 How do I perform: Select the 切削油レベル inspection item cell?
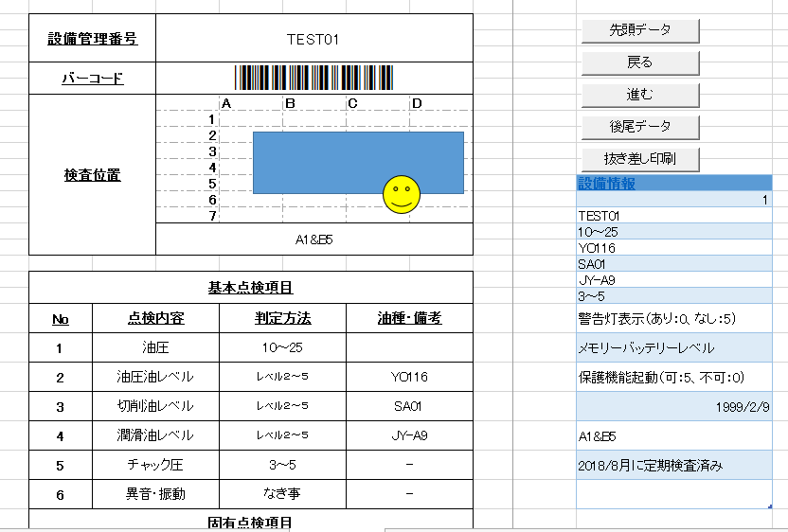(x=155, y=406)
